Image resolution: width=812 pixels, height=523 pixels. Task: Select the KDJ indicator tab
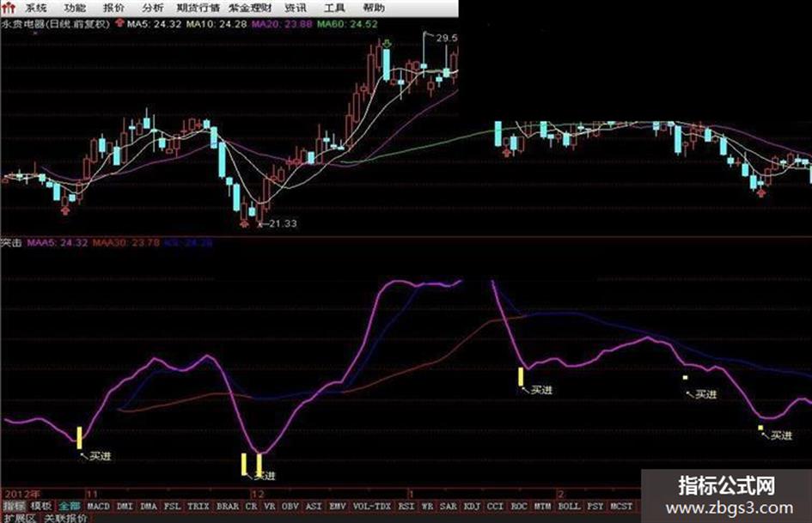[x=471, y=507]
